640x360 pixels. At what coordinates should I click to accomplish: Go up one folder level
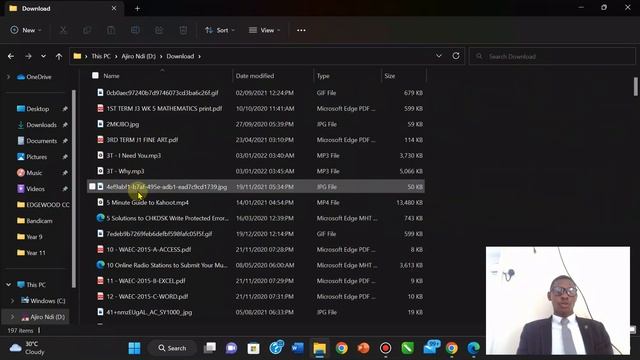tap(59, 56)
